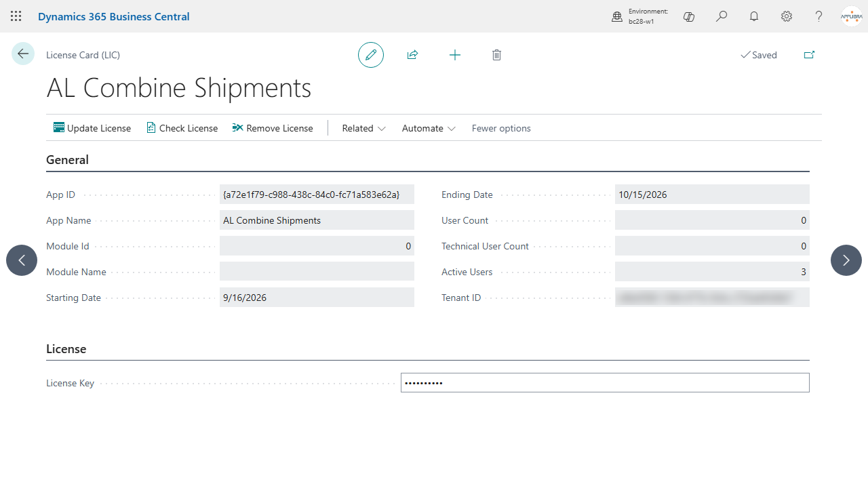Click the License Card (LIC) caption
868x488 pixels.
pyautogui.click(x=83, y=55)
